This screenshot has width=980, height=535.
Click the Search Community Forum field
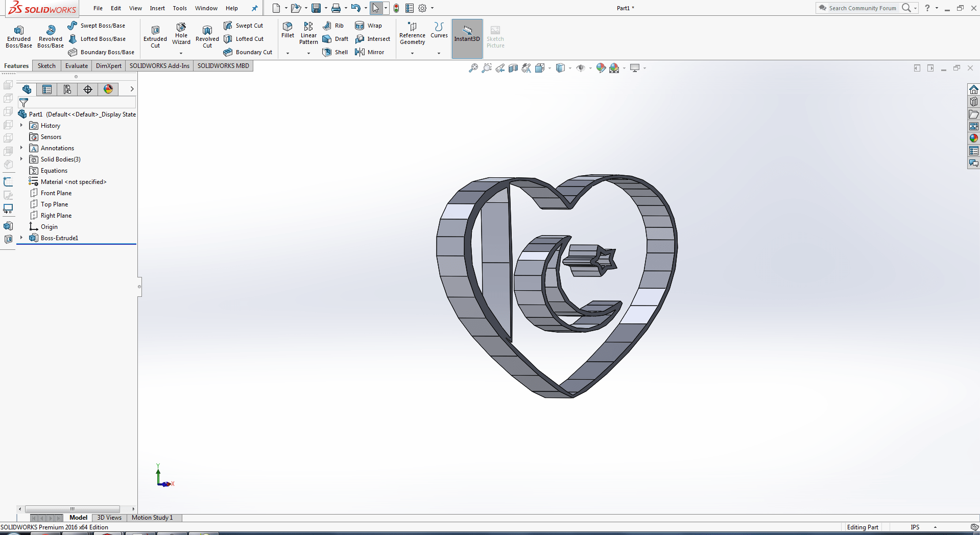click(862, 8)
